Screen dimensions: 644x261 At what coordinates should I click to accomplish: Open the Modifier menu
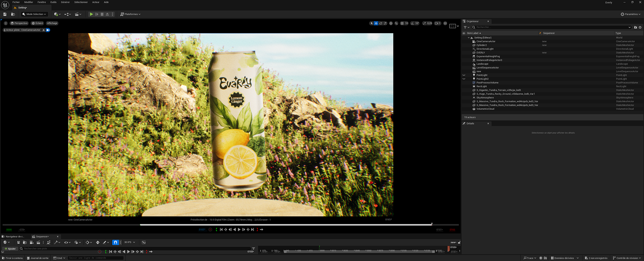click(29, 2)
